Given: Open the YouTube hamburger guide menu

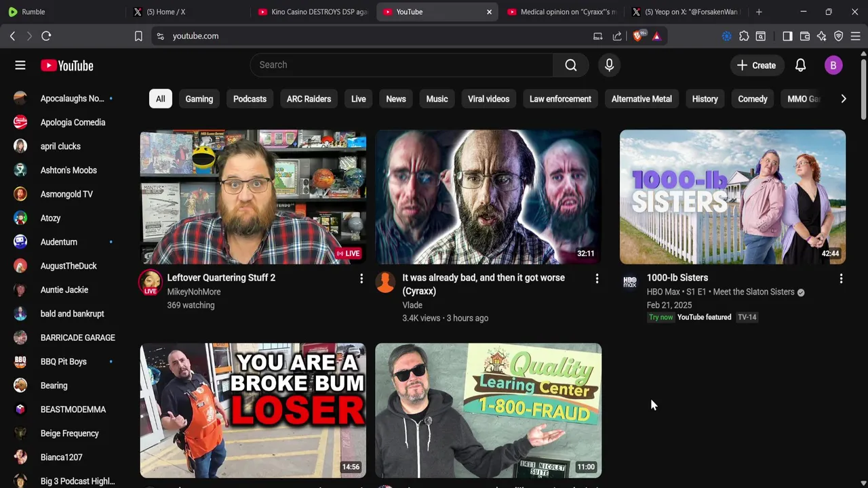Looking at the screenshot, I should (x=20, y=65).
